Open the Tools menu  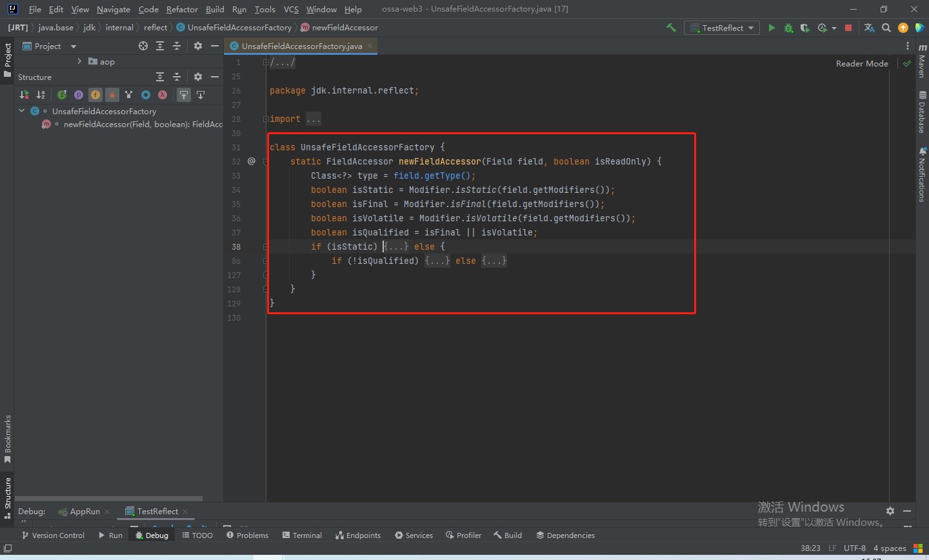(265, 9)
